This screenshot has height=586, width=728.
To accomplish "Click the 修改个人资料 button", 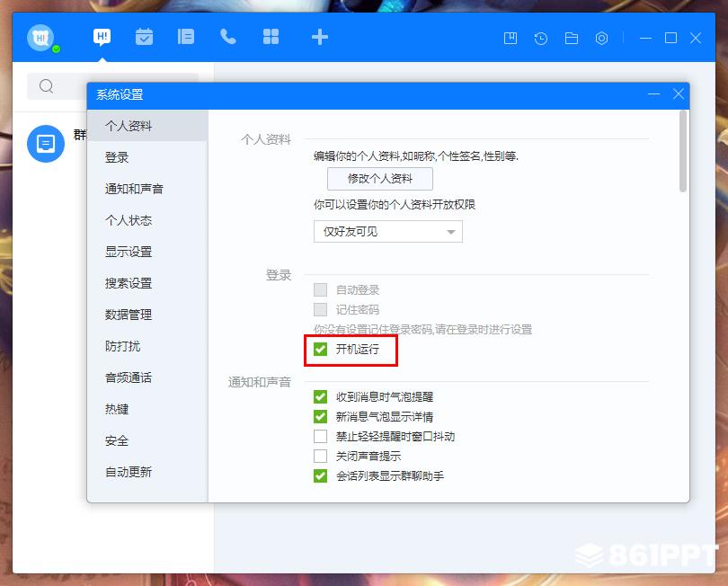I will pyautogui.click(x=379, y=179).
